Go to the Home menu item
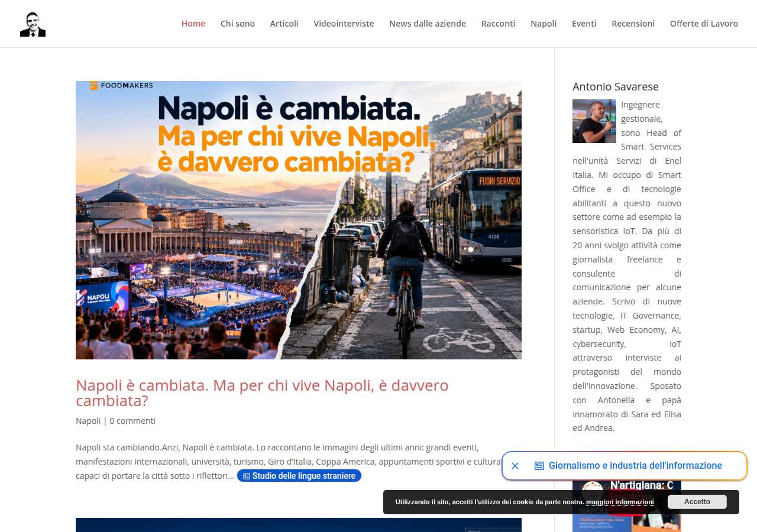757x532 pixels. click(193, 24)
